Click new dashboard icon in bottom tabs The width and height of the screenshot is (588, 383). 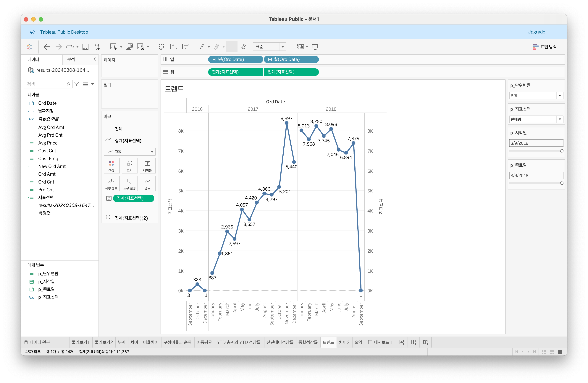point(414,342)
